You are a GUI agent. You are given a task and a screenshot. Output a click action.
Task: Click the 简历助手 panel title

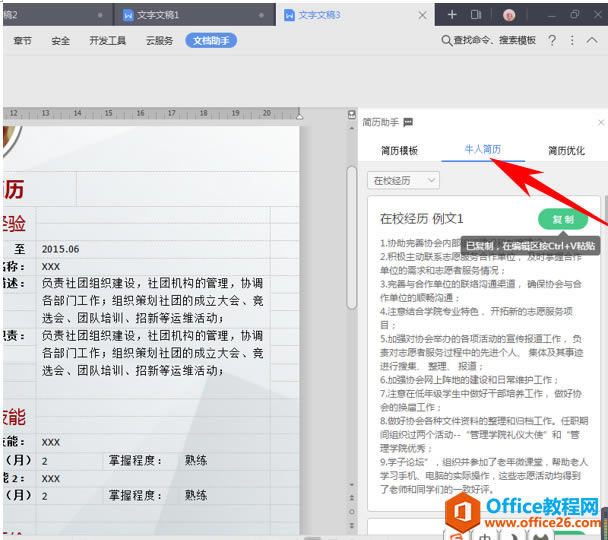(x=380, y=122)
